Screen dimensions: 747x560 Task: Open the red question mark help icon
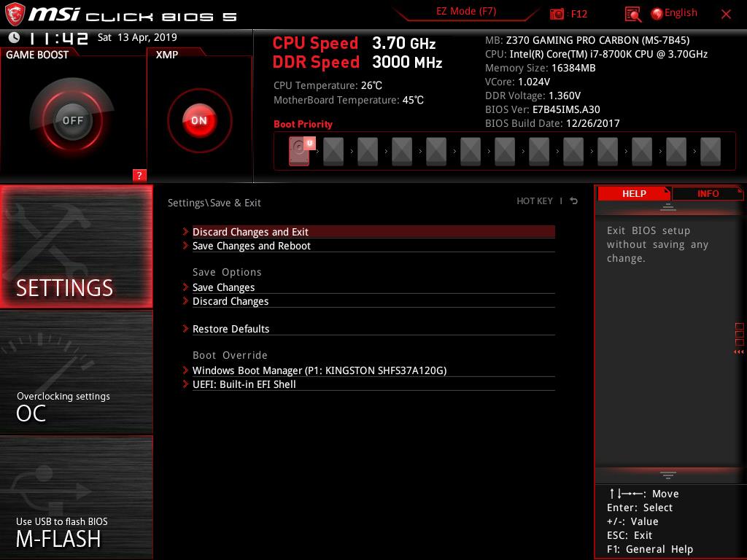[x=139, y=175]
